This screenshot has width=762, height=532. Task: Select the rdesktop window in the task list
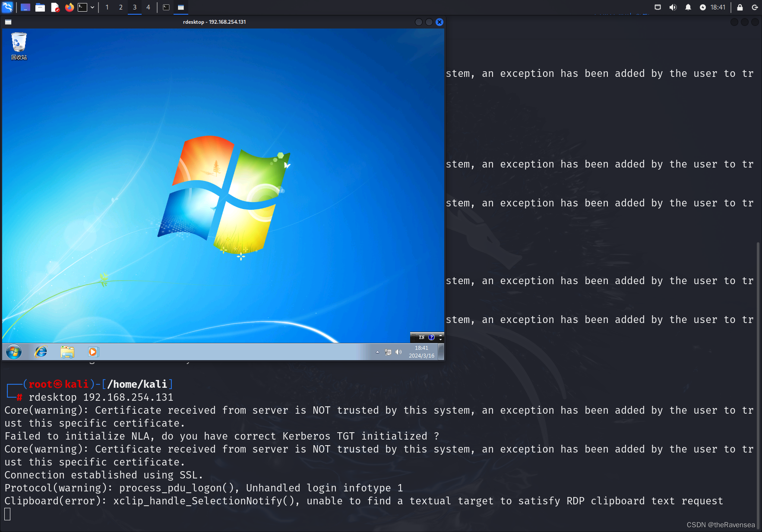click(181, 7)
